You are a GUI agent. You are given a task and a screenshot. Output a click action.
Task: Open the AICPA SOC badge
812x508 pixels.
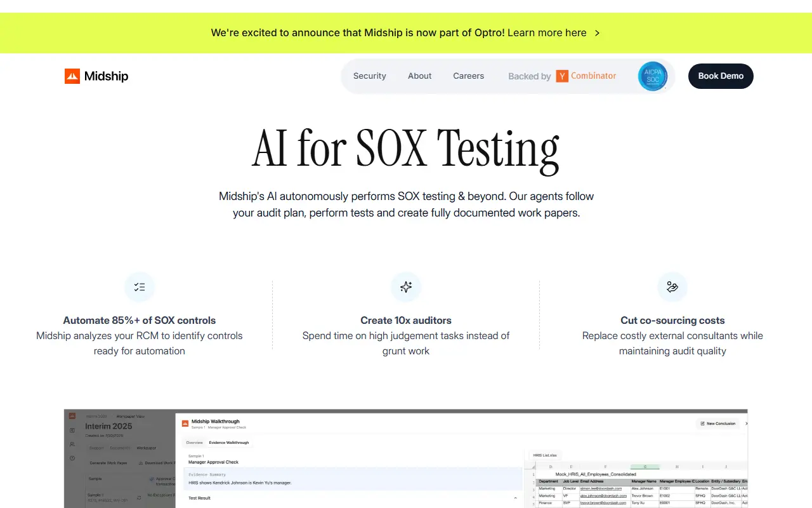tap(653, 76)
